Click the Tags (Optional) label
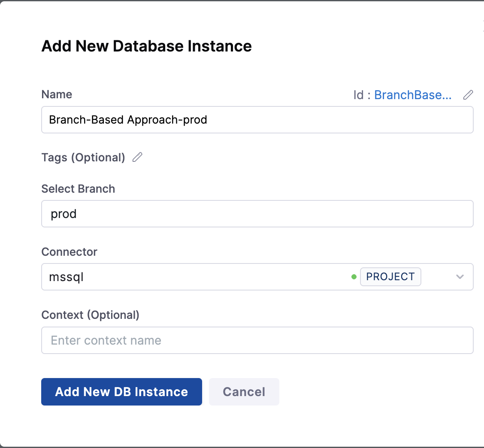The width and height of the screenshot is (484, 448). (83, 157)
